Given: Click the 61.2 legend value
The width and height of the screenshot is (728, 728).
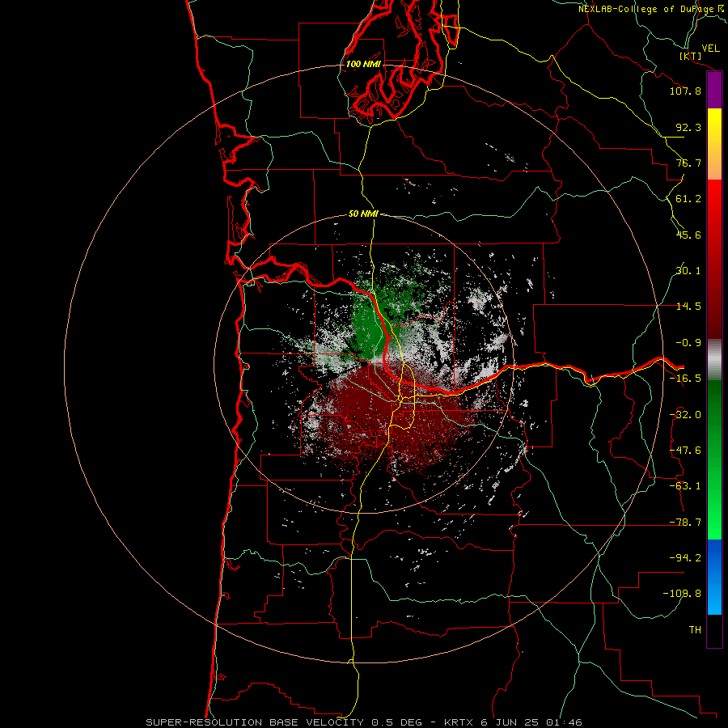Looking at the screenshot, I should coord(688,199).
